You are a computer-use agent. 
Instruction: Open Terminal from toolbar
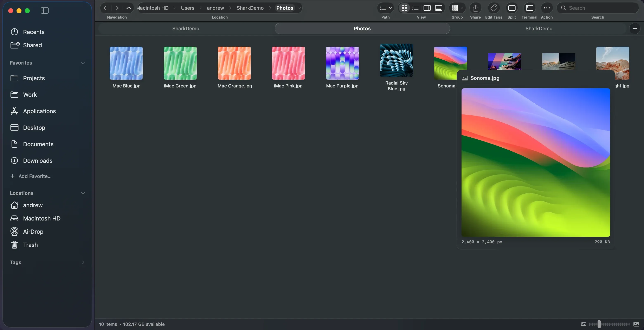click(529, 8)
